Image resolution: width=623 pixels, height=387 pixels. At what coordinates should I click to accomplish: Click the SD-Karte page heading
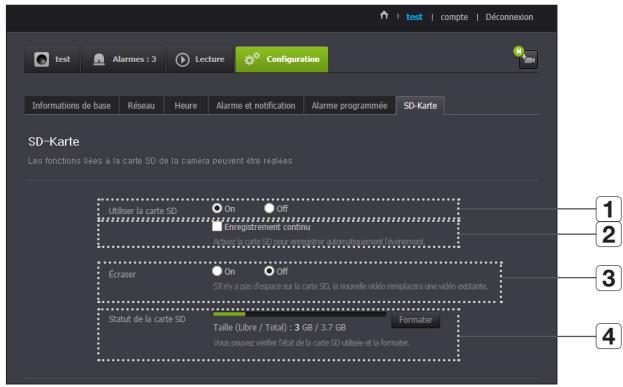[x=54, y=142]
